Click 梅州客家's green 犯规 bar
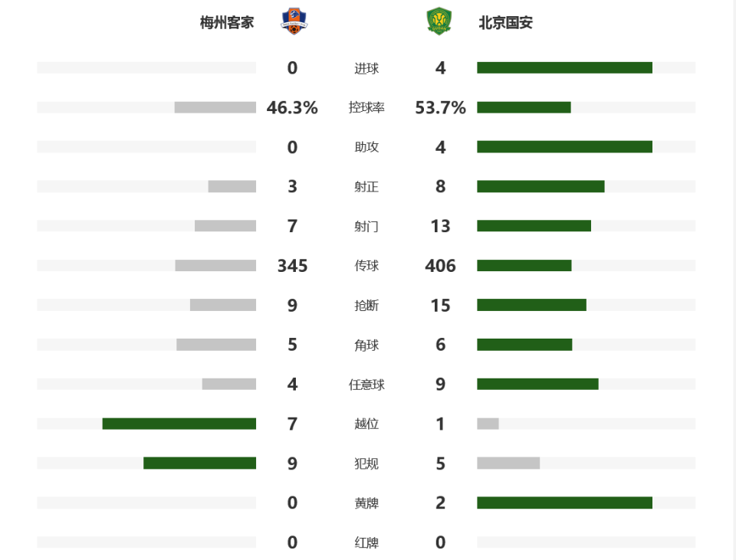The width and height of the screenshot is (736, 560). tap(199, 463)
